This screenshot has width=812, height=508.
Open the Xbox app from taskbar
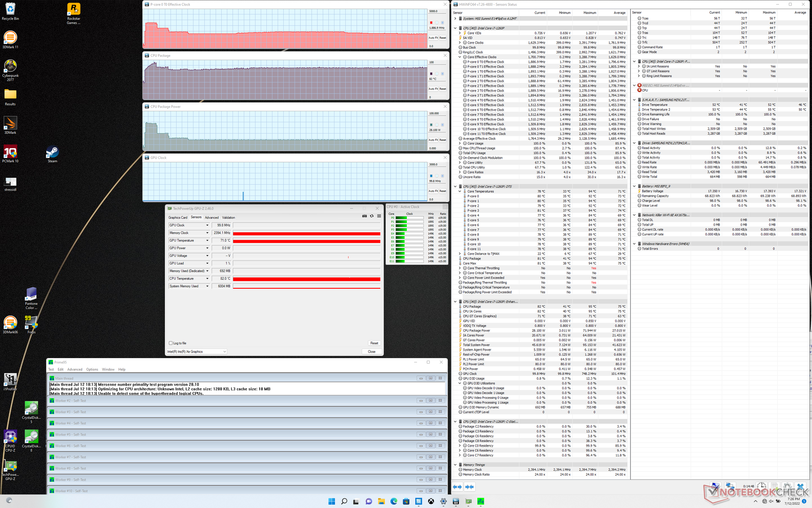click(x=431, y=501)
